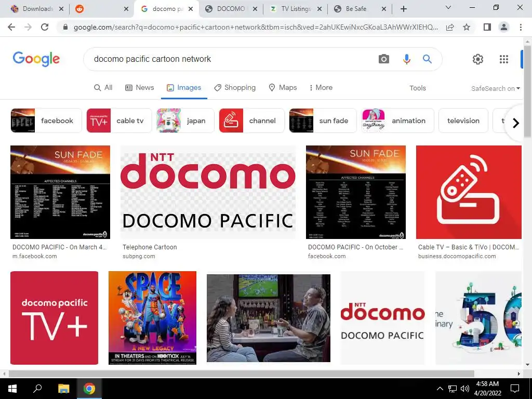Filter images by cable tv chip
This screenshot has width=532, height=399.
tap(119, 121)
